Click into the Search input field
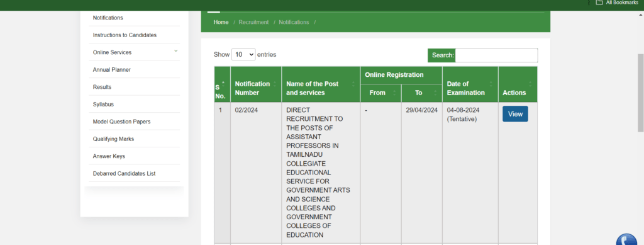Viewport: 644px width, 245px height. (x=496, y=55)
